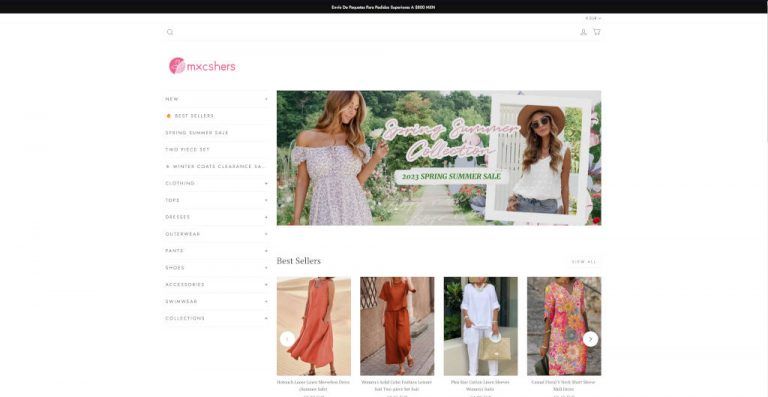The width and height of the screenshot is (768, 397).
Task: Select the DRESSES menu label
Action: 178,217
